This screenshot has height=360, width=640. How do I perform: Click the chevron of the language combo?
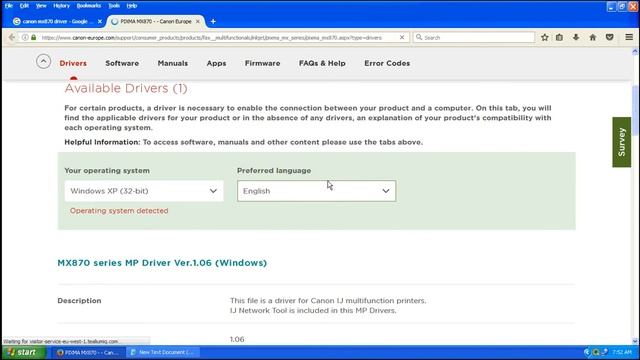click(386, 191)
